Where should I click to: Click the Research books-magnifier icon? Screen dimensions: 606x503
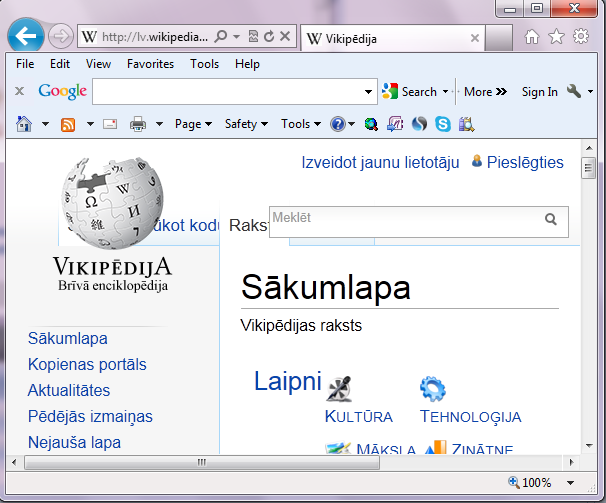coord(466,124)
